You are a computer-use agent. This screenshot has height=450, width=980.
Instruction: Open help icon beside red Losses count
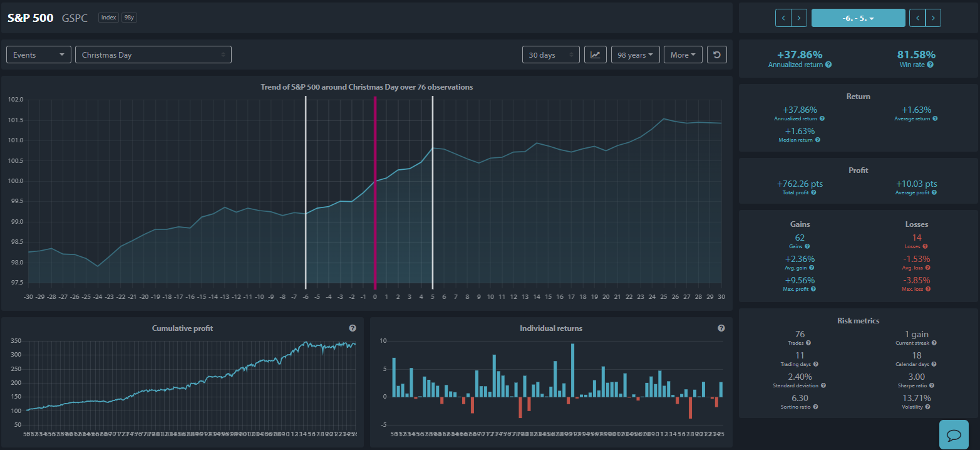coord(925,246)
